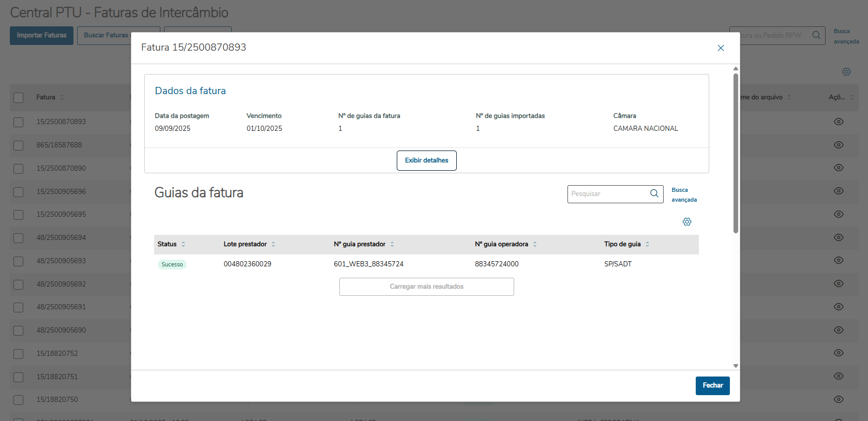Select checkbox for invoice 15/2500870893

tap(19, 122)
